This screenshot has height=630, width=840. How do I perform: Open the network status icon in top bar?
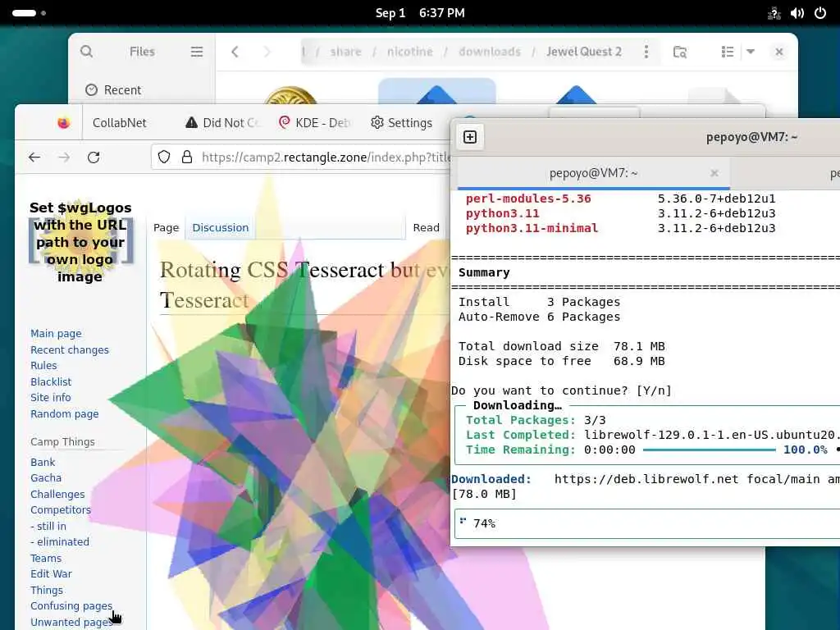[x=774, y=13]
